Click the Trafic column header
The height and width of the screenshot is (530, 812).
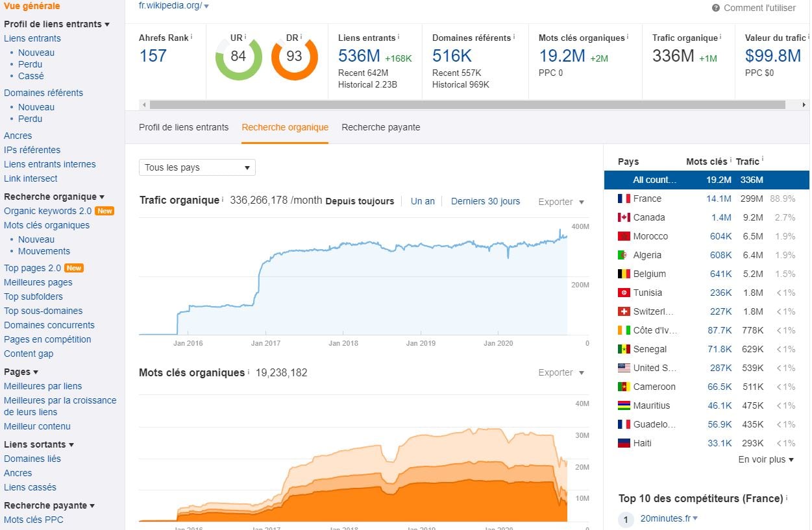748,162
